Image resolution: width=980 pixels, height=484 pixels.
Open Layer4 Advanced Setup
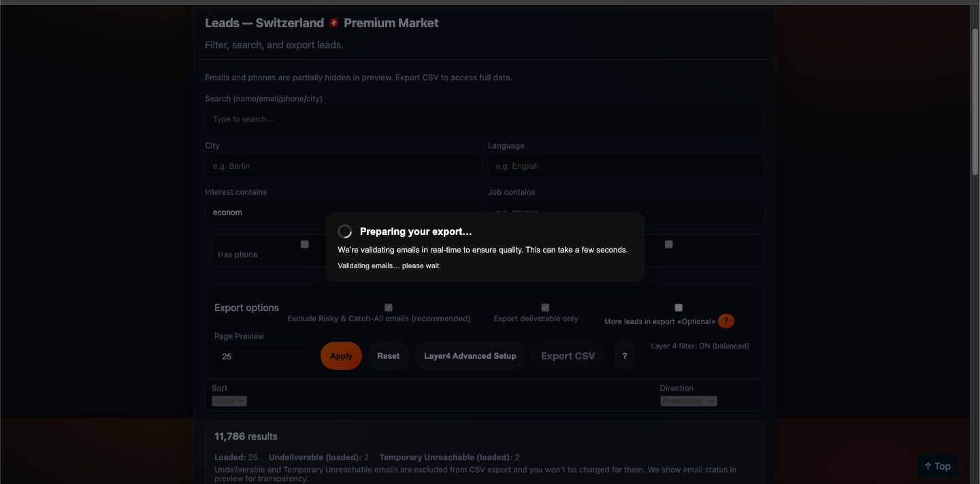(470, 356)
